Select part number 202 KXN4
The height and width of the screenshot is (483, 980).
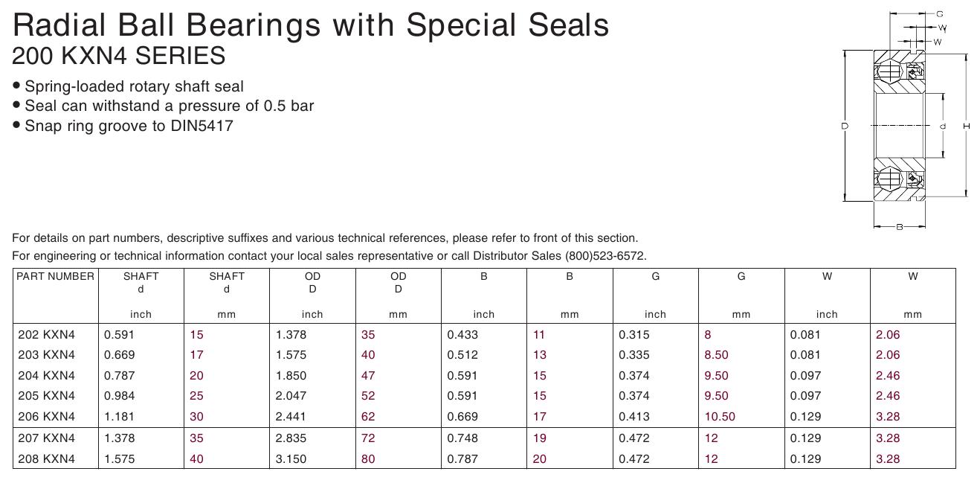[46, 335]
